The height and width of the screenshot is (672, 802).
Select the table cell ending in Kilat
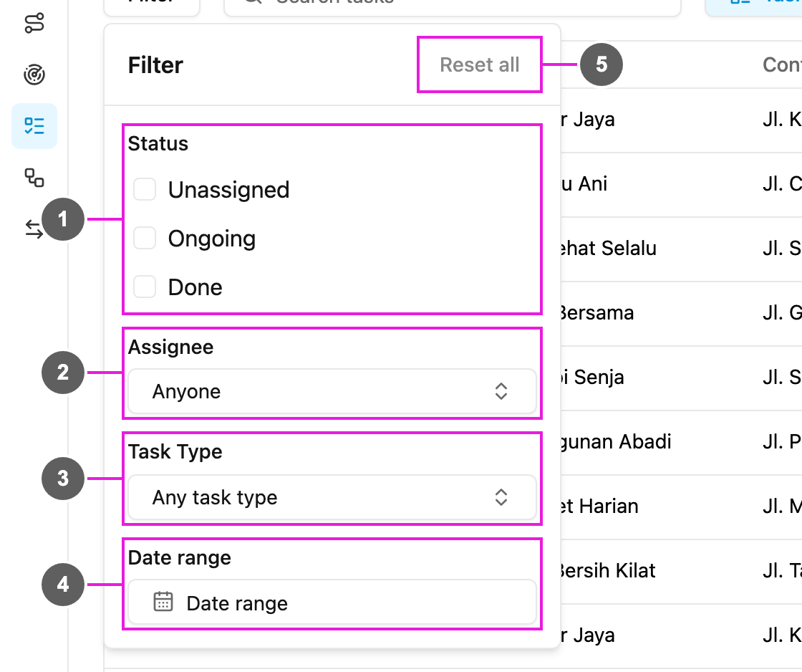[608, 571]
